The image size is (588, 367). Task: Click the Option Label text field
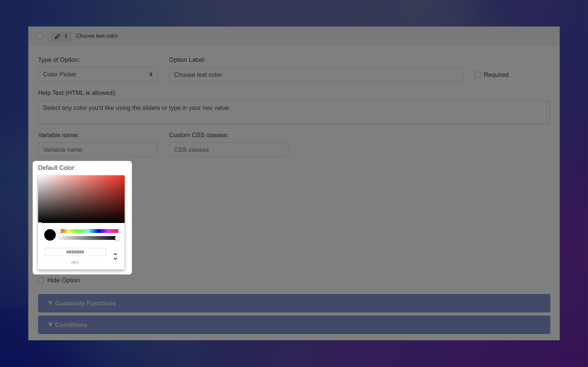tap(316, 75)
